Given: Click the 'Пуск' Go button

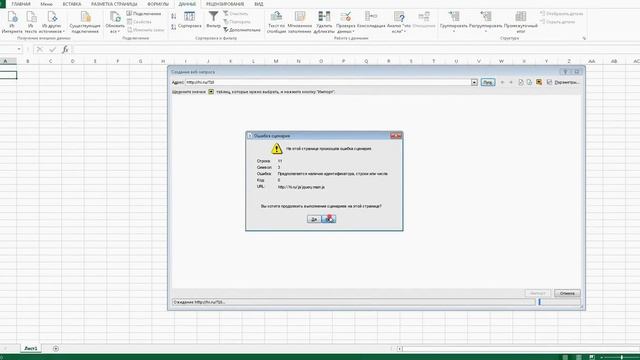Looking at the screenshot, I should pos(488,82).
